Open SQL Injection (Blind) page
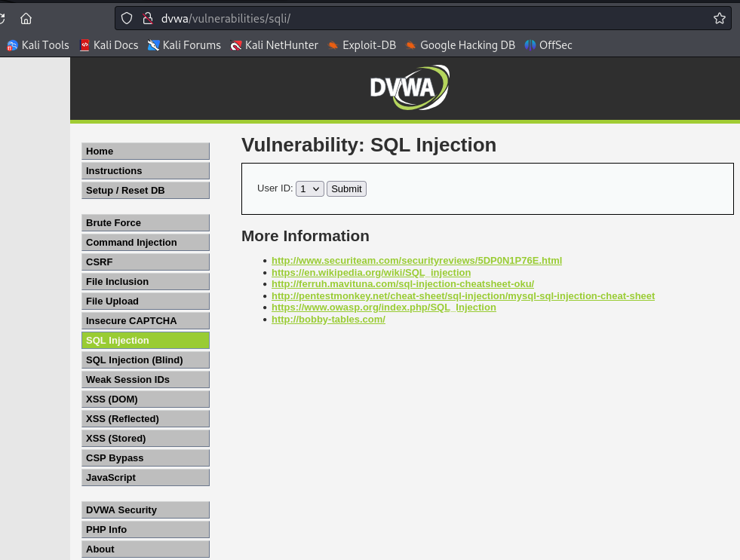 (146, 360)
